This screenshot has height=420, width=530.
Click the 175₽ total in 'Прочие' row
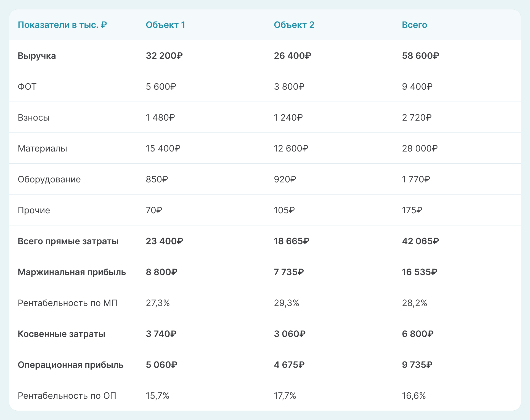click(412, 210)
